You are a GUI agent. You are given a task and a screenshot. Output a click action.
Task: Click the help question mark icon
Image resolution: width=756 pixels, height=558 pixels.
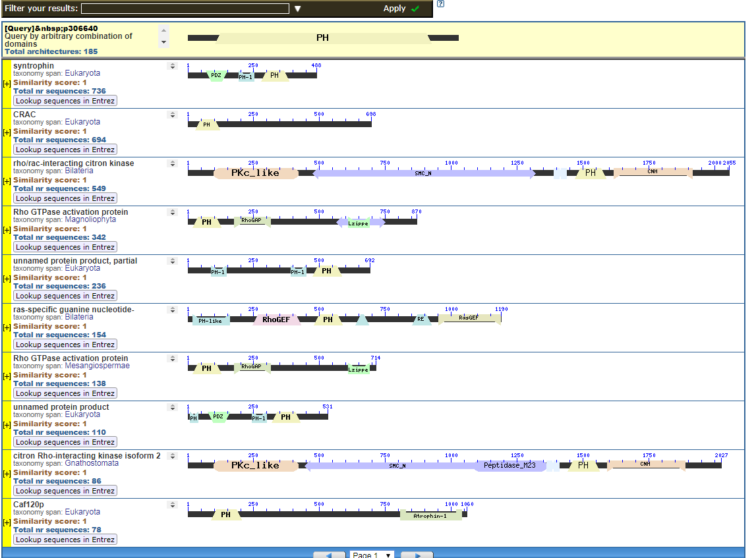pos(440,4)
